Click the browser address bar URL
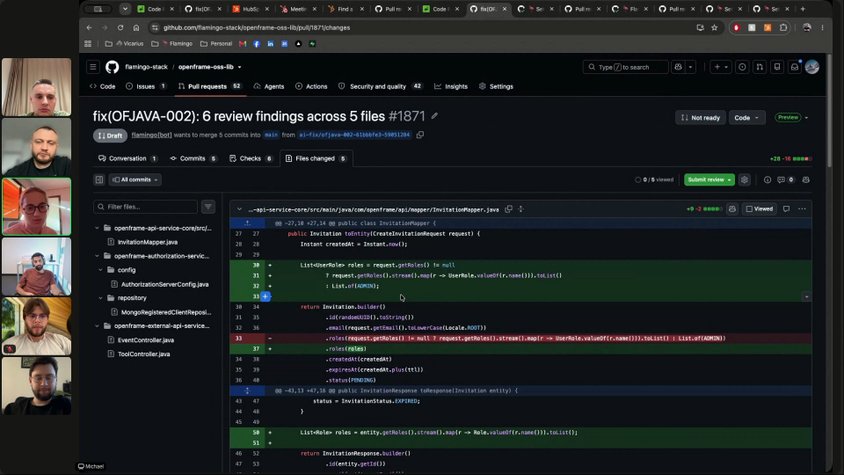The width and height of the screenshot is (844, 475). tap(257, 27)
